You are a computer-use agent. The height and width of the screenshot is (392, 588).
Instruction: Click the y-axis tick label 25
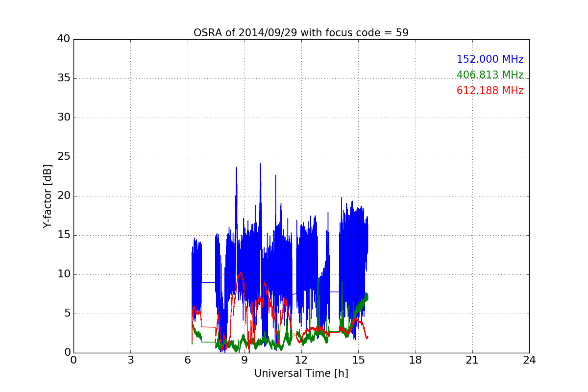(x=64, y=157)
